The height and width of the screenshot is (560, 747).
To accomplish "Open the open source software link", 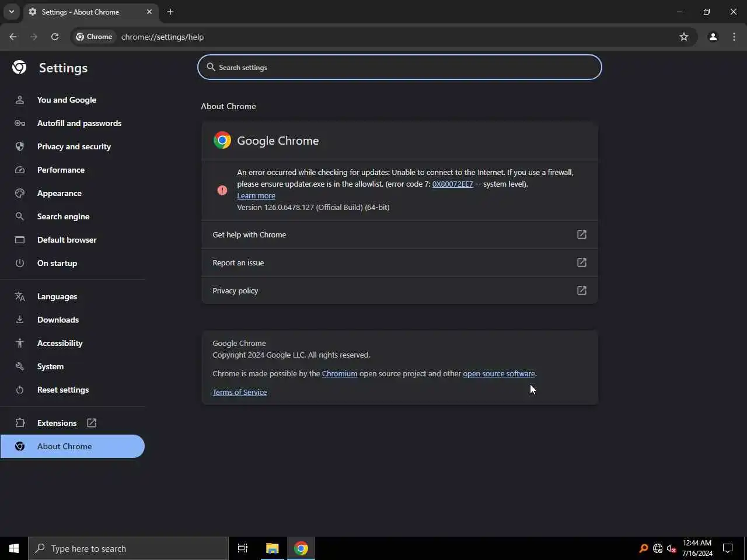I will 499,373.
